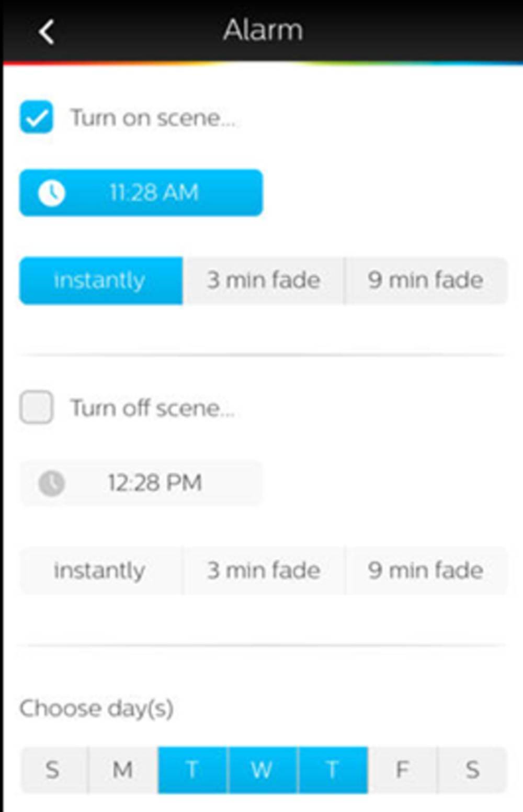Enable the Turn off scene checkbox
The image size is (523, 812).
[x=36, y=407]
